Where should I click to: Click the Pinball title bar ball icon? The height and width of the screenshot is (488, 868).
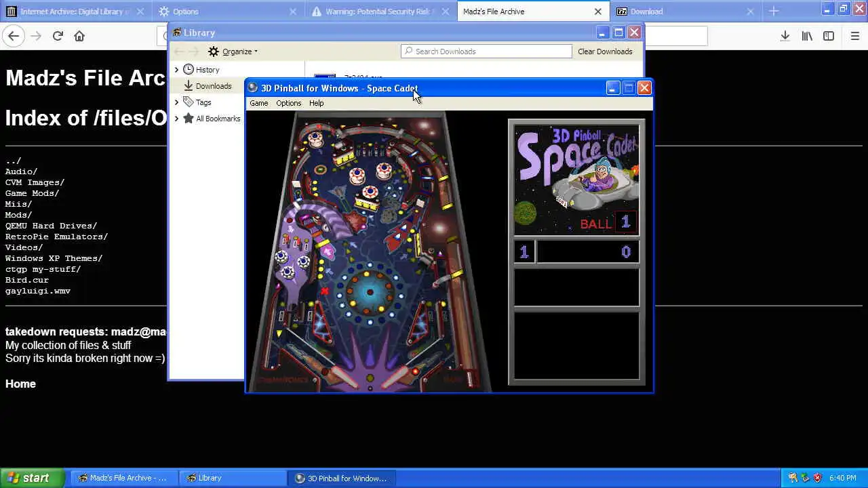tap(253, 88)
